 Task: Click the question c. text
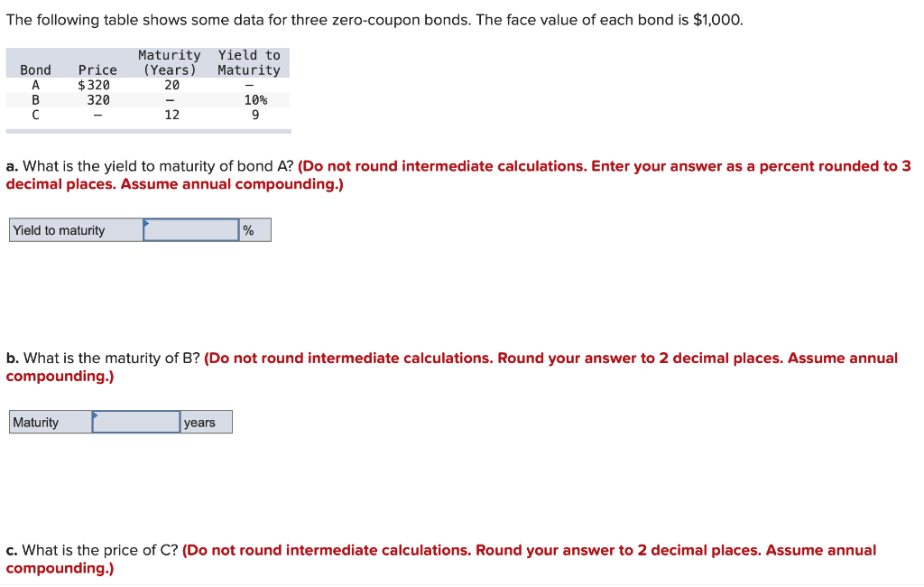90,550
